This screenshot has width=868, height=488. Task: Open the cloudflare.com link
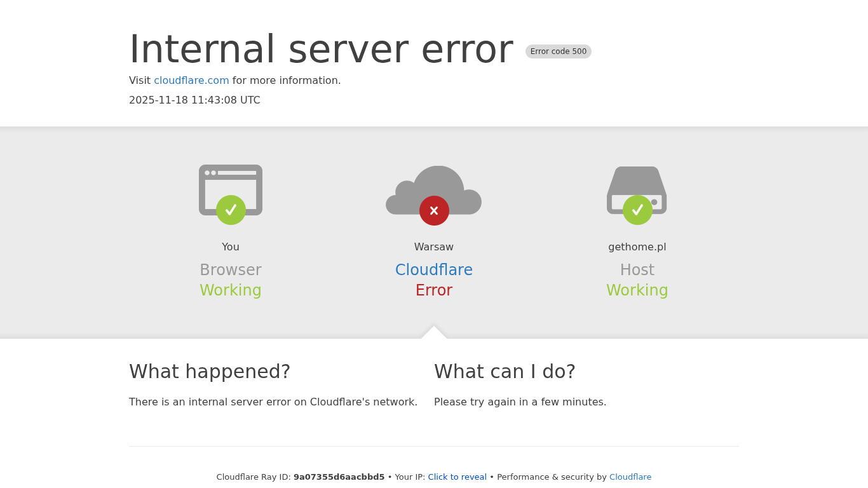(191, 81)
